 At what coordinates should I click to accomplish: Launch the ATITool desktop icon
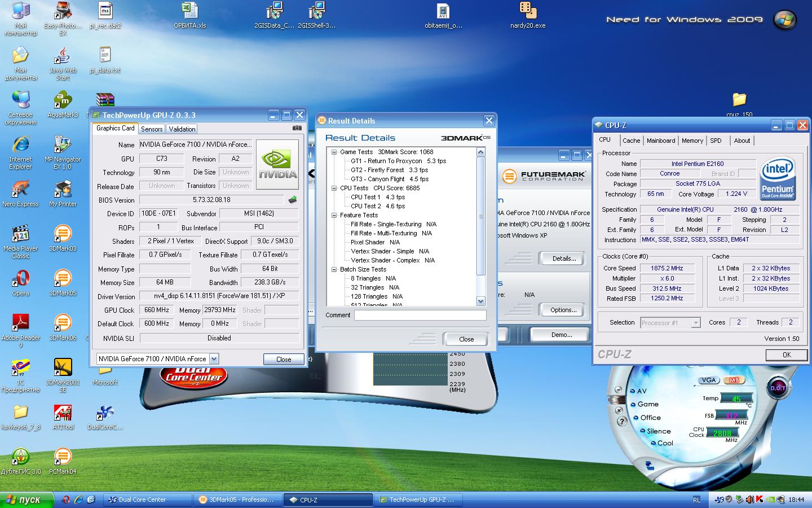pyautogui.click(x=63, y=417)
